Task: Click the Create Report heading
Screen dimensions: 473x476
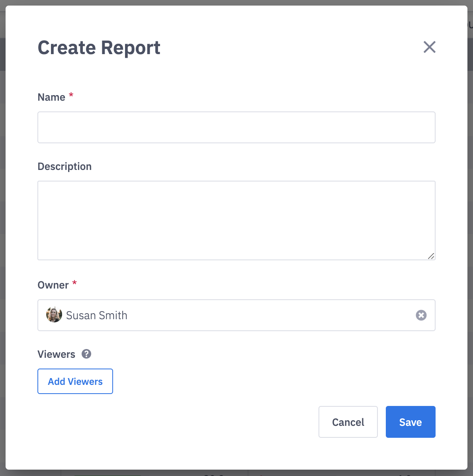Action: (99, 48)
